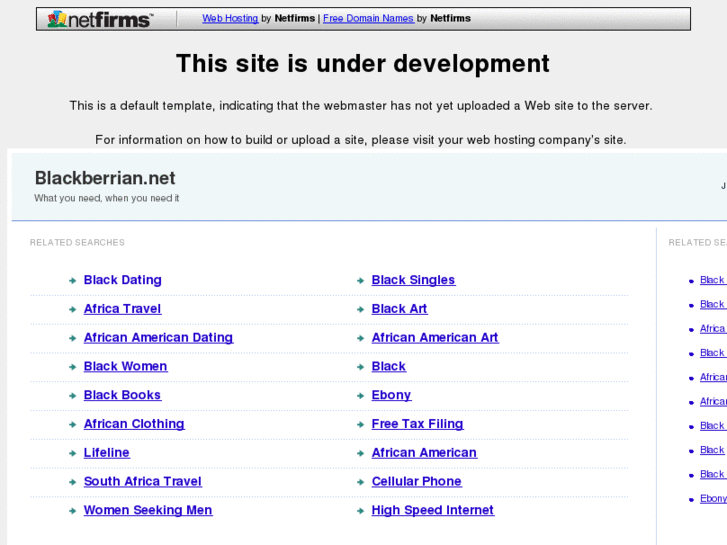The height and width of the screenshot is (545, 727).
Task: Click arrow icon beside Women Seeking Men
Action: 72,511
